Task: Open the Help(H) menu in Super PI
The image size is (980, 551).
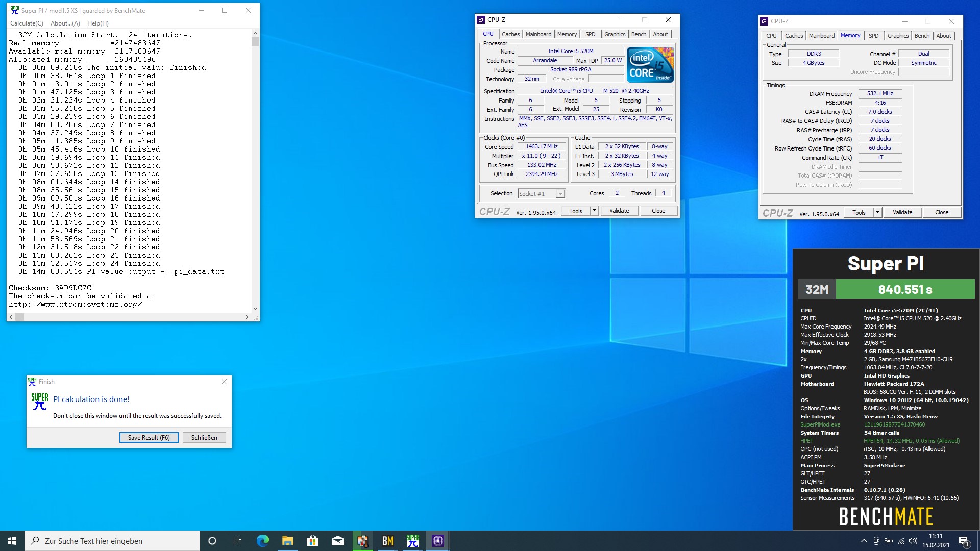Action: 97,23
